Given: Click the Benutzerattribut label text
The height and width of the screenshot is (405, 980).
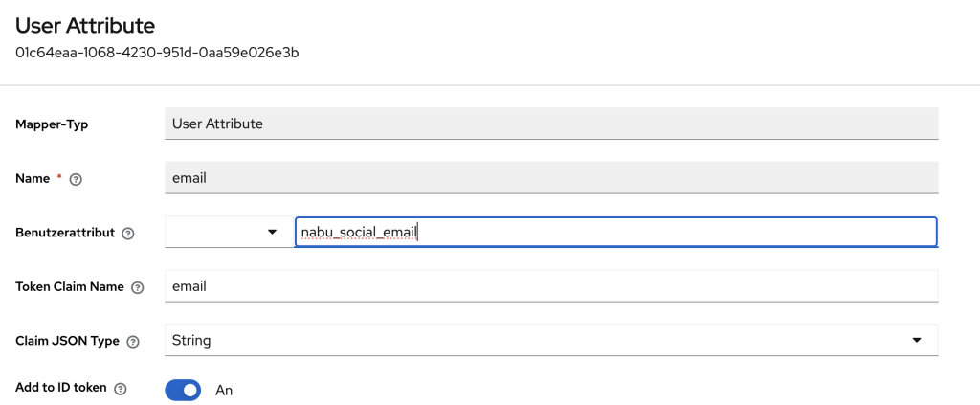Looking at the screenshot, I should point(65,233).
